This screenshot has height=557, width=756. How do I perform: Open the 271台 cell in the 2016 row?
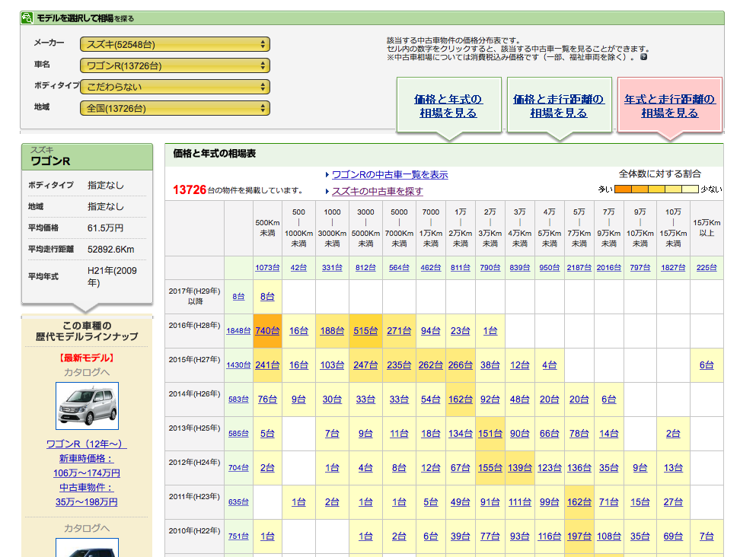399,331
